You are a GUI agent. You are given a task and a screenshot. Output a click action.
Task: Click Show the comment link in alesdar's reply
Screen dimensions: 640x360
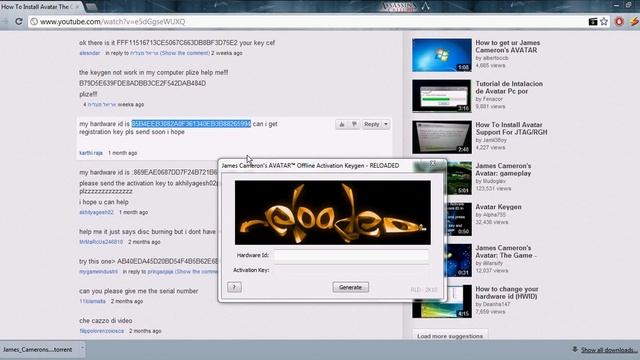pos(184,53)
